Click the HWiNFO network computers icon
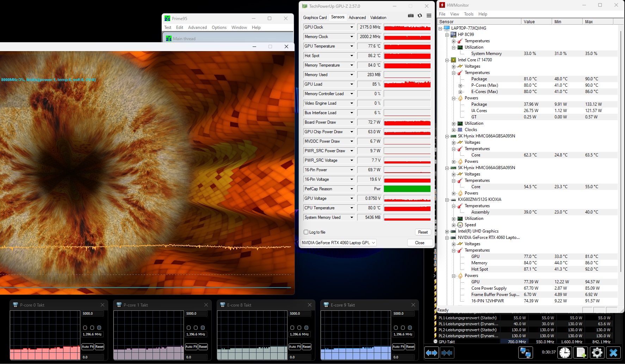625x364 pixels. tap(525, 352)
